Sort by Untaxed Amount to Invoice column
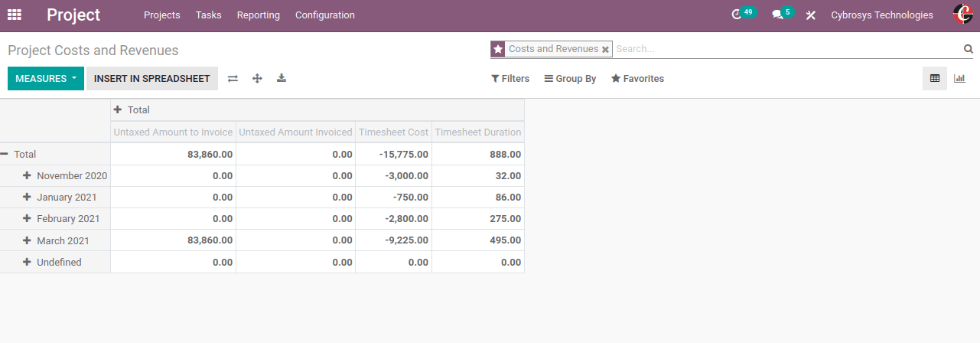The width and height of the screenshot is (980, 343). [173, 132]
